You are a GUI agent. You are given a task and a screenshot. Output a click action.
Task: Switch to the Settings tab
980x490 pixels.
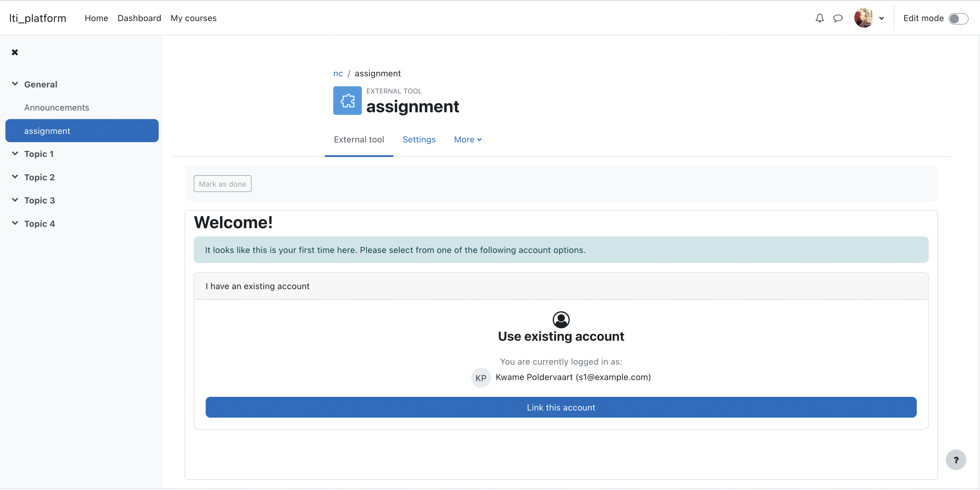click(x=419, y=140)
